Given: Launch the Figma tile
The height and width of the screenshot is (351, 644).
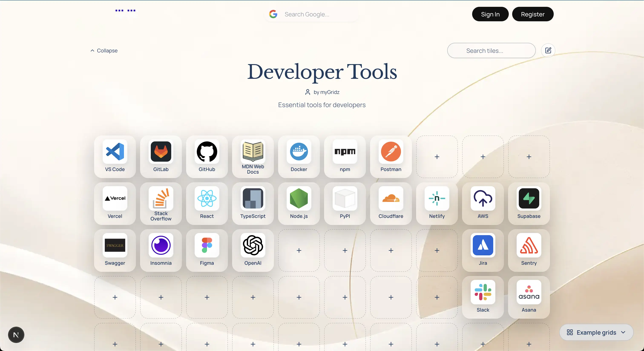Looking at the screenshot, I should [207, 250].
